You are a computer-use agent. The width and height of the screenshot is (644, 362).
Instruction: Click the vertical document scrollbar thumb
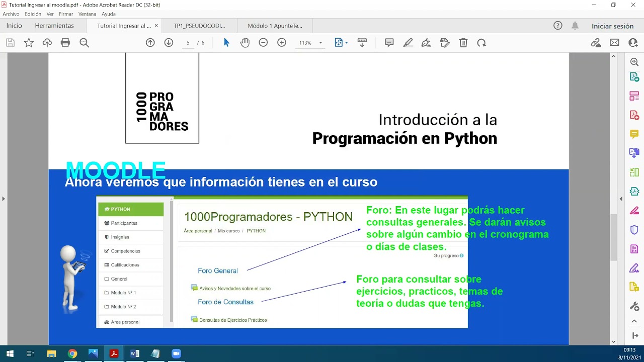(x=613, y=237)
